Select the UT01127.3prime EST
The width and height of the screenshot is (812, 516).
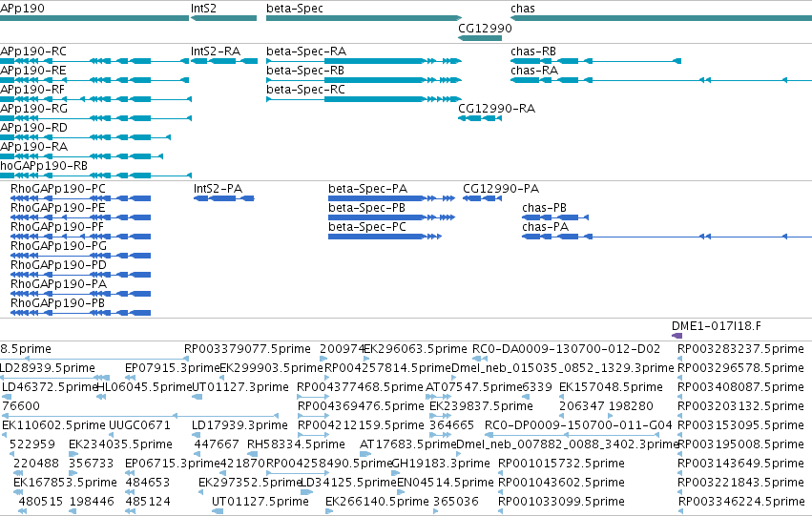(x=240, y=387)
